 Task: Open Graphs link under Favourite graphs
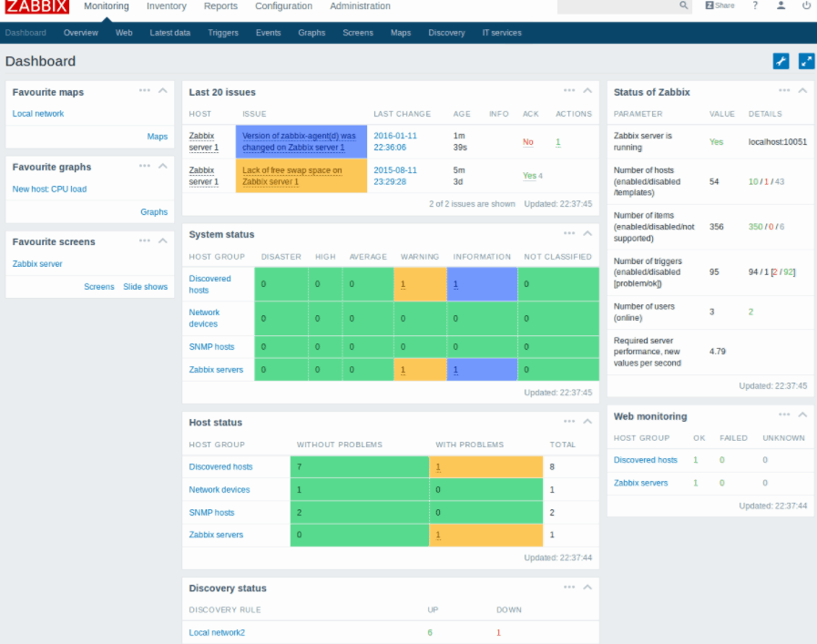[x=154, y=212]
